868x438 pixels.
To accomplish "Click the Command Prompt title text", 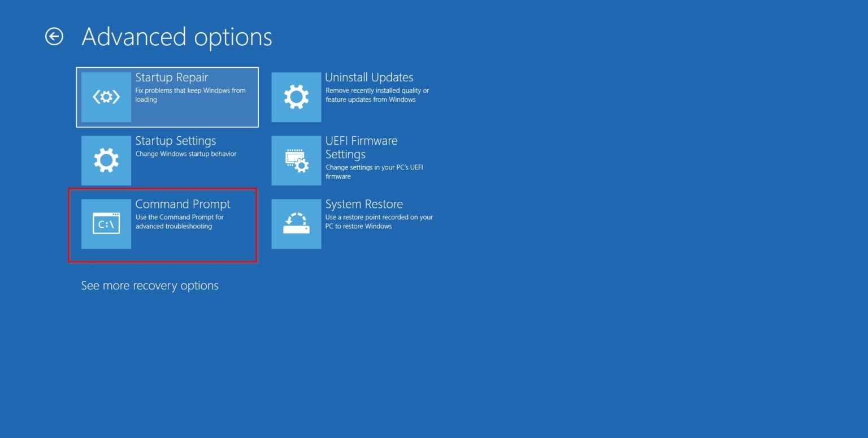I will click(x=183, y=204).
